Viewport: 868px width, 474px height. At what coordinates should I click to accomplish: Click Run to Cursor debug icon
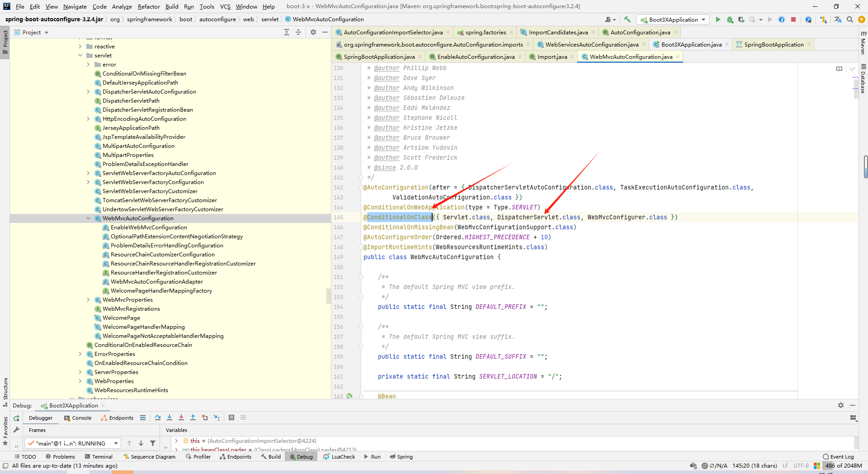point(217,417)
